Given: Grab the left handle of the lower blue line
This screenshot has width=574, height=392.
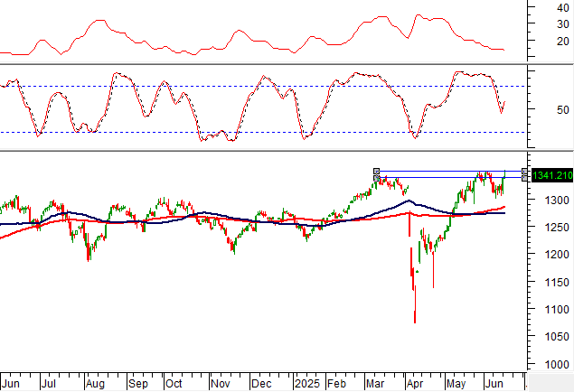Looking at the screenshot, I should click(376, 178).
